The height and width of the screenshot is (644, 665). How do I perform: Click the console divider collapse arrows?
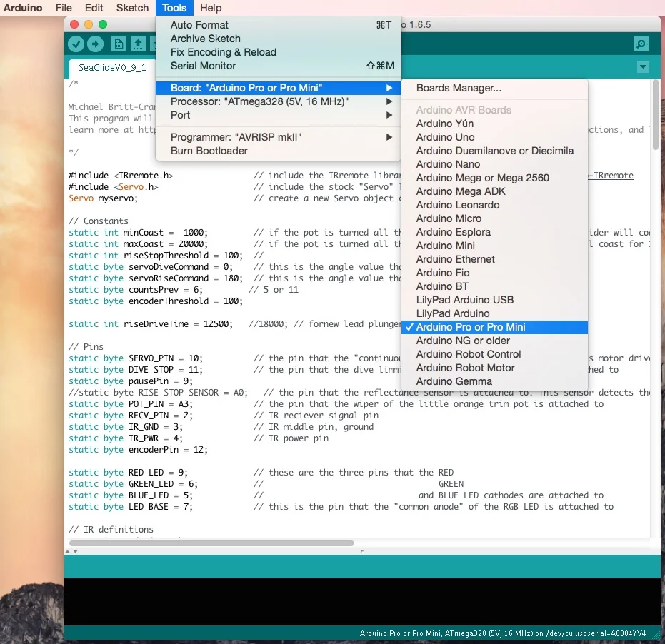click(71, 551)
